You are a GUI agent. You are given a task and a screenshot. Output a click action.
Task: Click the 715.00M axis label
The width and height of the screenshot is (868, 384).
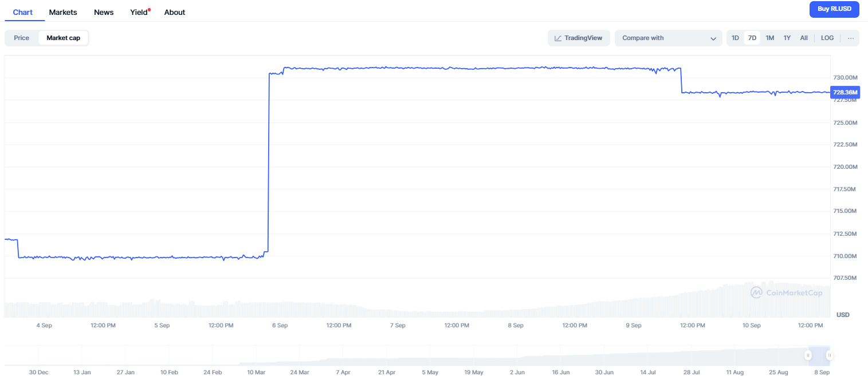(x=845, y=211)
